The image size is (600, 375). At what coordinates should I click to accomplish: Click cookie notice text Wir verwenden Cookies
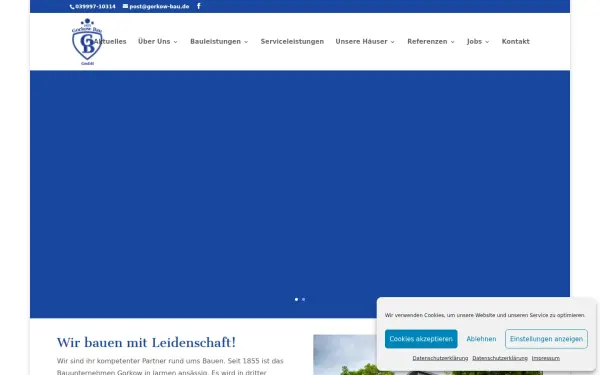[x=485, y=315]
